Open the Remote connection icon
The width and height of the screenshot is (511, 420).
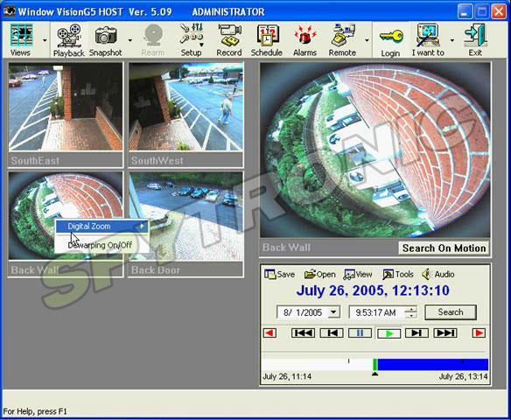click(342, 40)
